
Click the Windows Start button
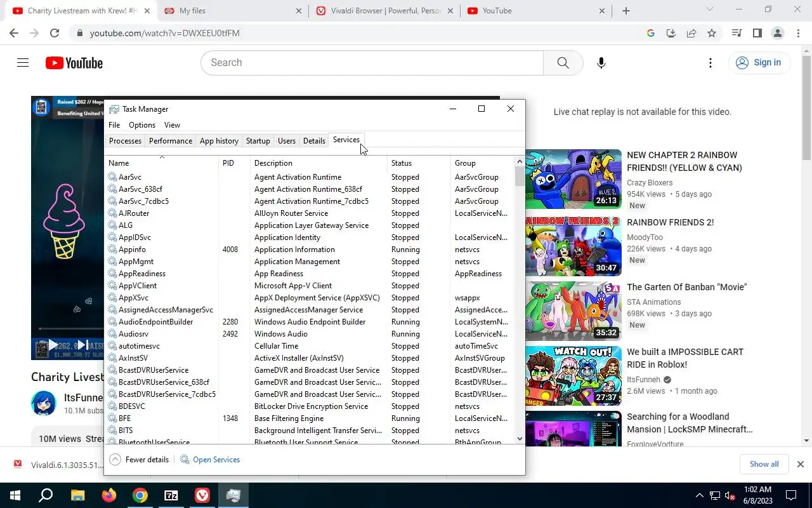pos(15,495)
